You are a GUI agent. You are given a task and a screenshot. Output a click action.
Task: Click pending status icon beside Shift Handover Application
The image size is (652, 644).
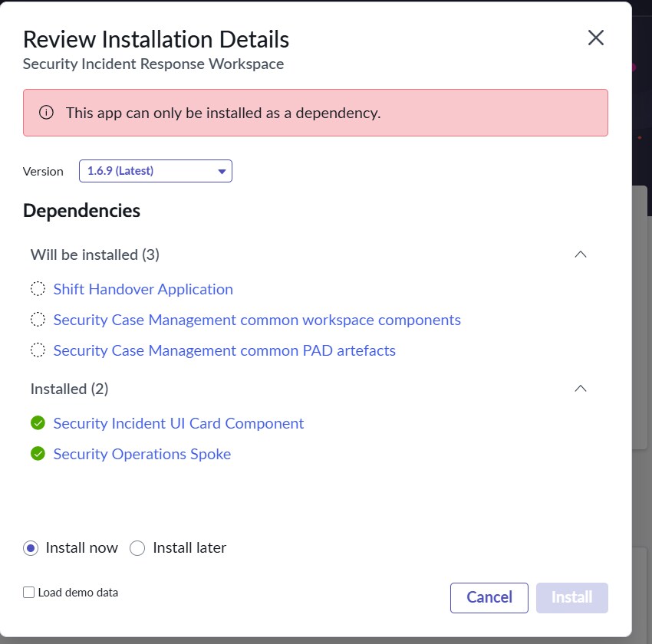coord(38,289)
